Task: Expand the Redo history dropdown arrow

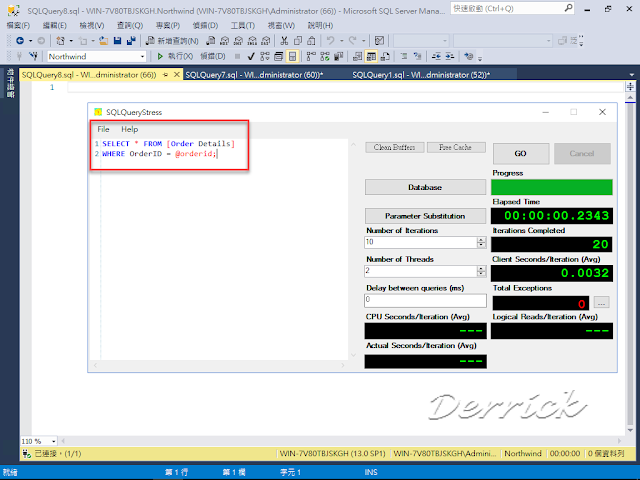Action: click(363, 41)
